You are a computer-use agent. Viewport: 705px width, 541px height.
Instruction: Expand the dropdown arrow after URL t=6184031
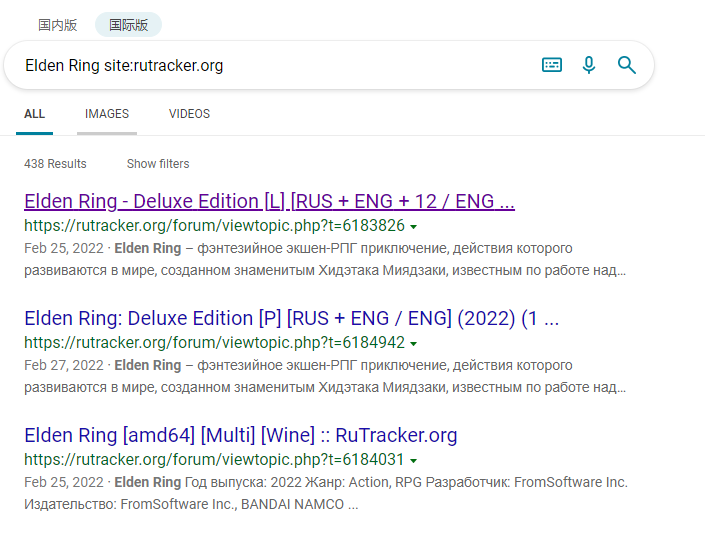(x=414, y=461)
